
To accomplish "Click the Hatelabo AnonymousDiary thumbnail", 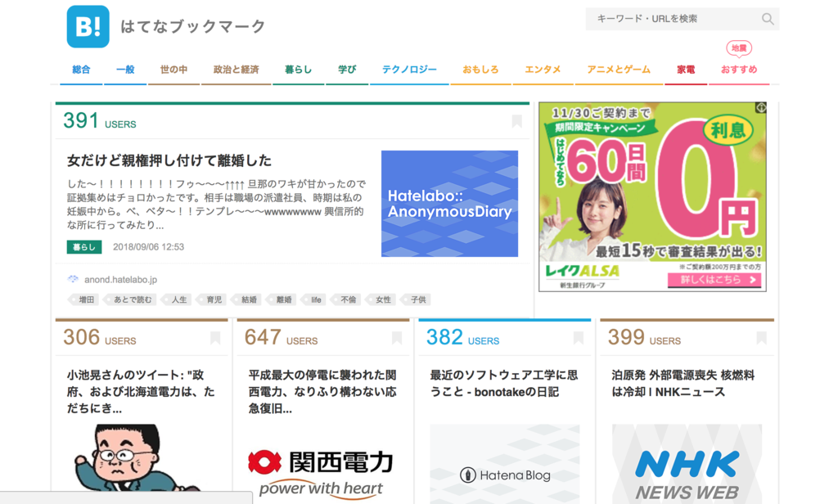I will [x=449, y=204].
